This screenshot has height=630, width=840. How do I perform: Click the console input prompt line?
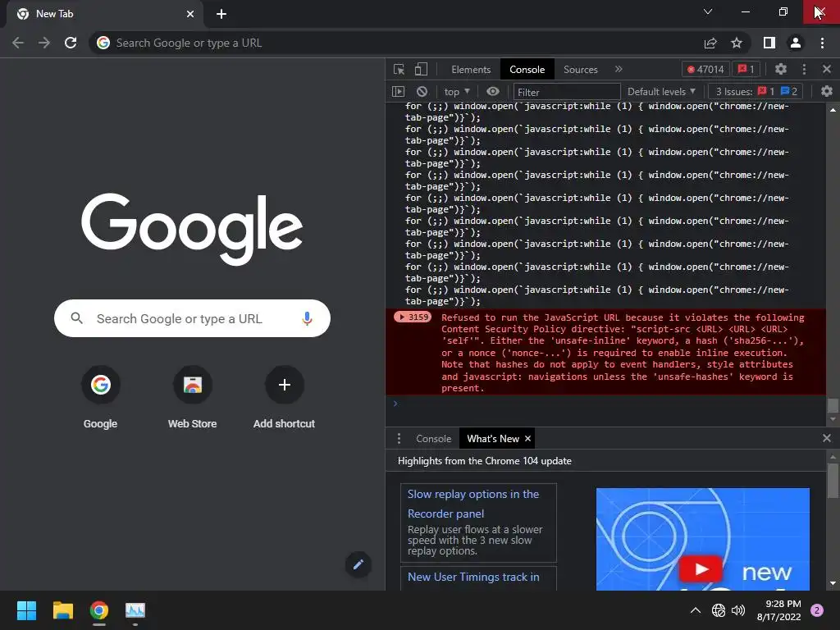[x=605, y=404]
